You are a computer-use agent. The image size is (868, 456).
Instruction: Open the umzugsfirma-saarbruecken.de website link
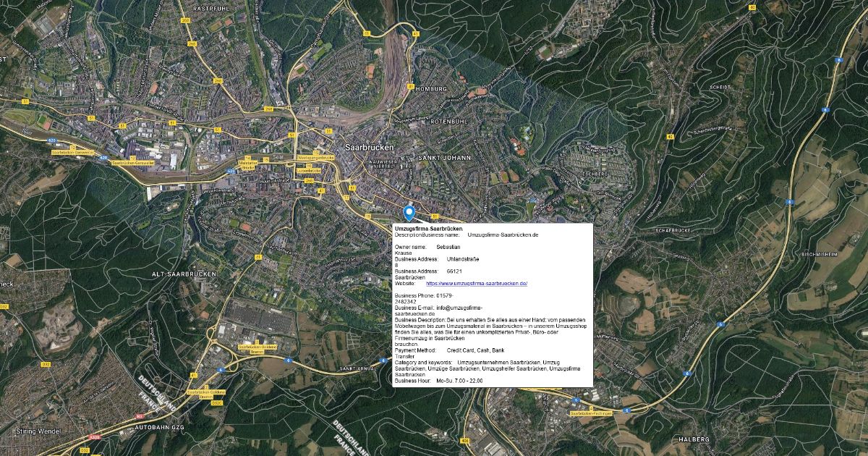pyautogui.click(x=477, y=284)
